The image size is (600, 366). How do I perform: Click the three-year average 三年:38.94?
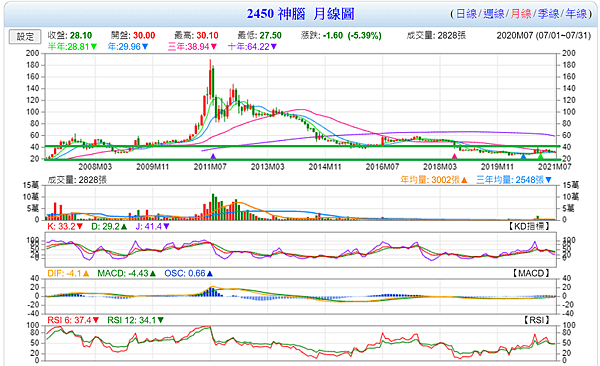[x=192, y=47]
